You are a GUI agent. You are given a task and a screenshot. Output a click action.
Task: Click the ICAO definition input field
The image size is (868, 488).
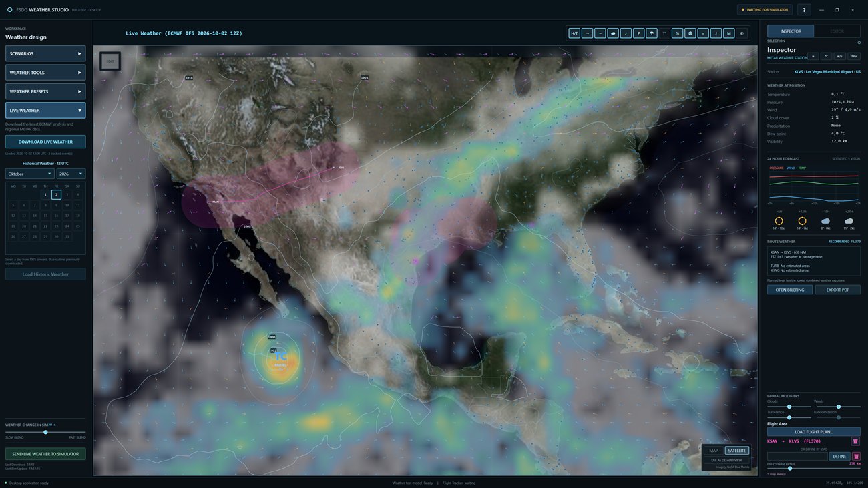(x=797, y=457)
